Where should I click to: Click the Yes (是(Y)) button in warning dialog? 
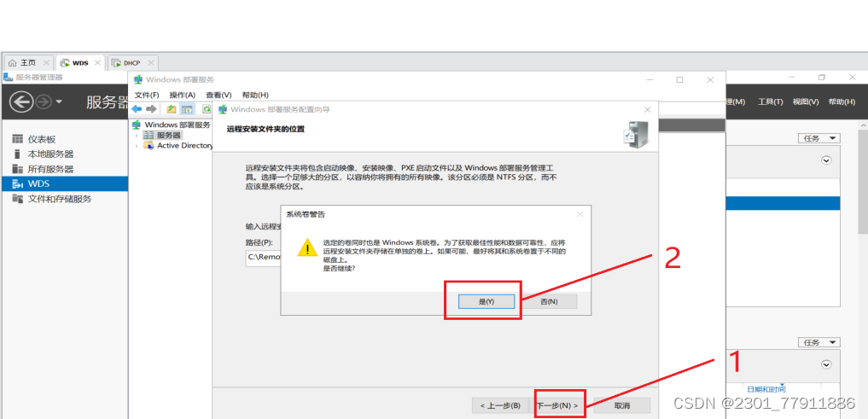(x=486, y=301)
